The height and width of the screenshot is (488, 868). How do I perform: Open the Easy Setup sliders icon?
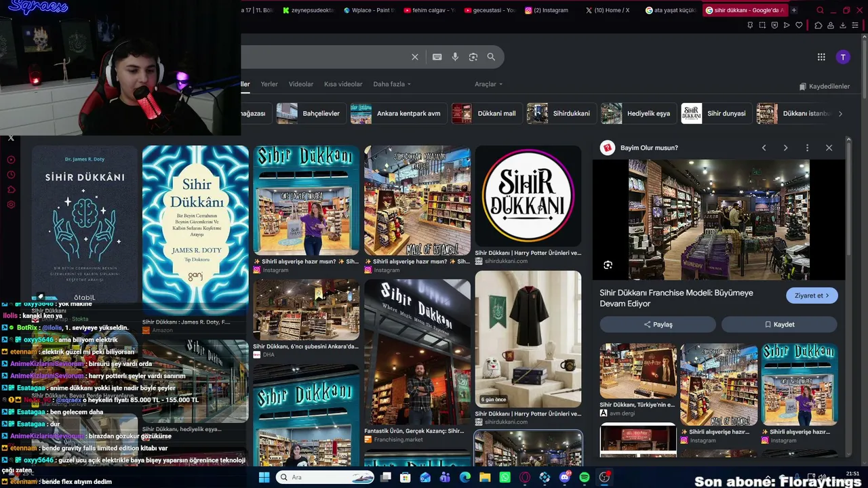[x=855, y=25]
